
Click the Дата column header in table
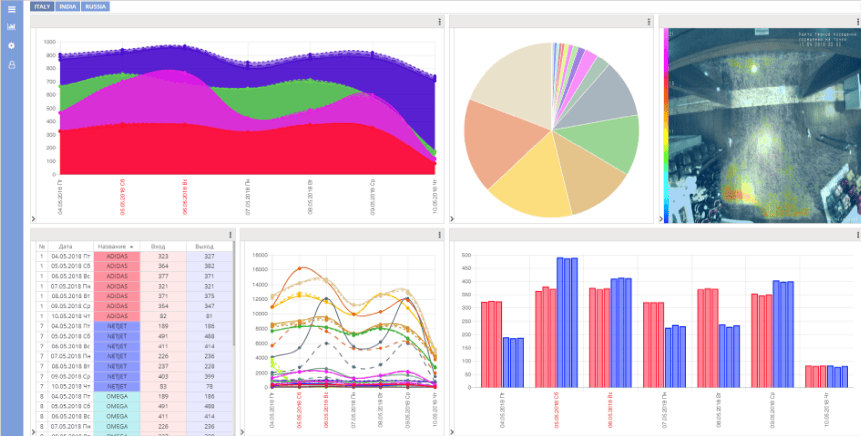coord(66,245)
